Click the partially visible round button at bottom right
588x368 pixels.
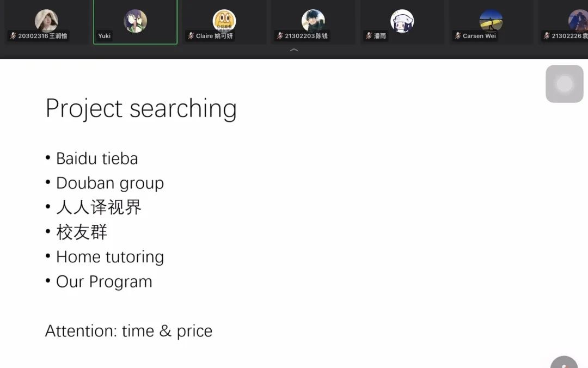click(565, 363)
